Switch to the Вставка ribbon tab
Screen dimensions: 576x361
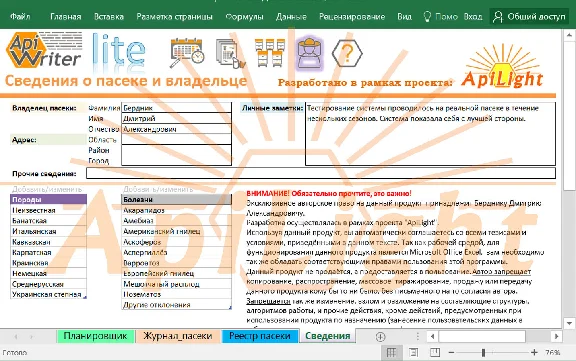[x=109, y=17]
